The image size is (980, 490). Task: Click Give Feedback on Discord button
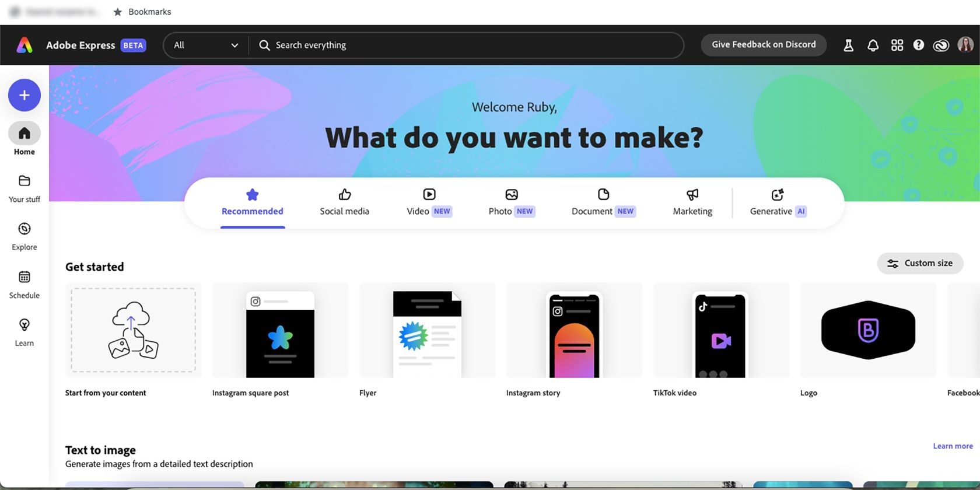(x=764, y=45)
